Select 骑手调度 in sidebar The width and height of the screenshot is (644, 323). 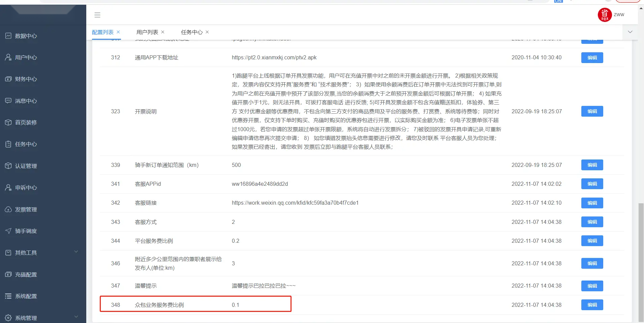(26, 231)
